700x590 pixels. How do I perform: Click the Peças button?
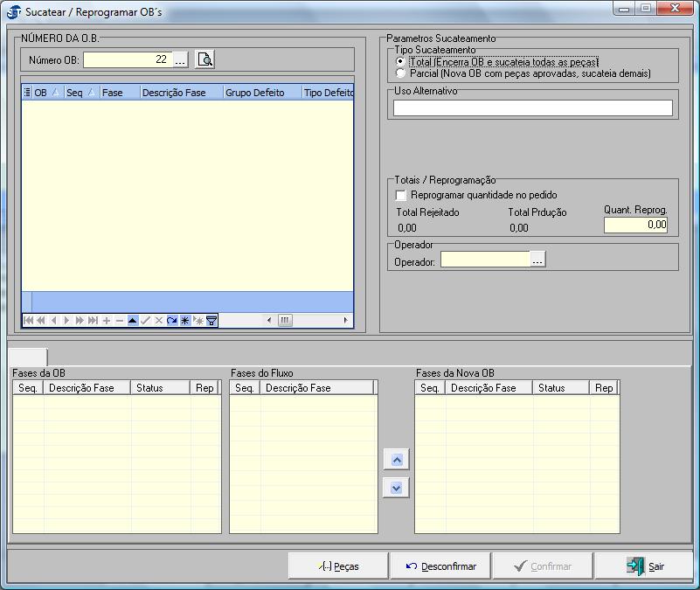pyautogui.click(x=338, y=566)
